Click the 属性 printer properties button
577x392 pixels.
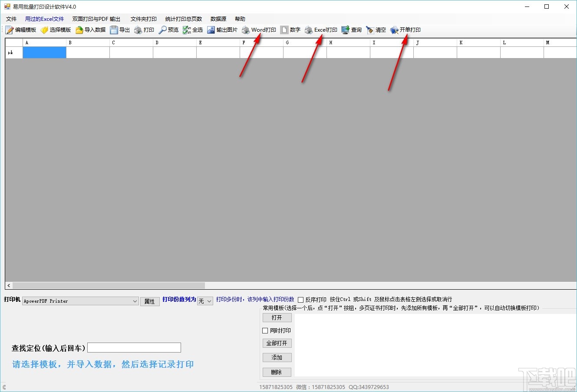[150, 301]
